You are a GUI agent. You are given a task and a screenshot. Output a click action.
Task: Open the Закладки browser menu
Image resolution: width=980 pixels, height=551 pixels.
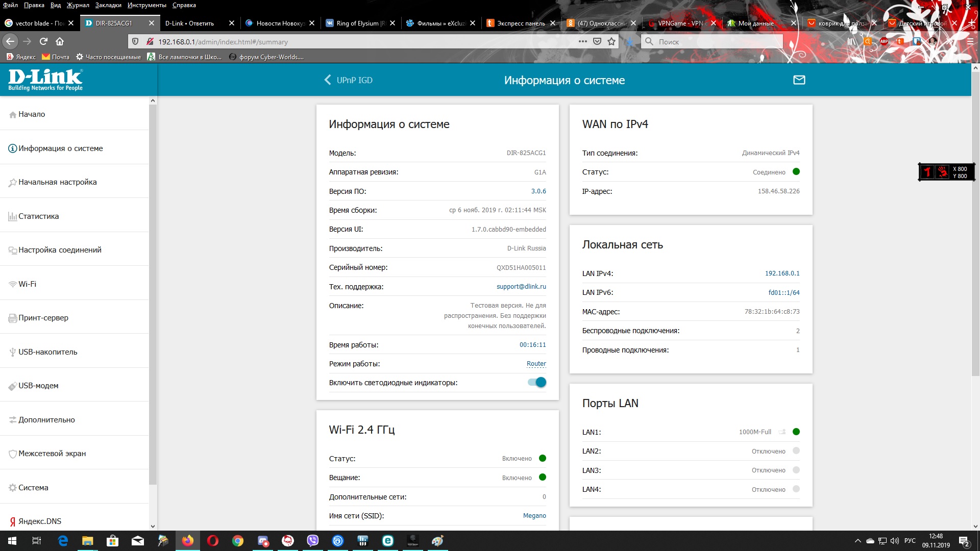click(108, 5)
